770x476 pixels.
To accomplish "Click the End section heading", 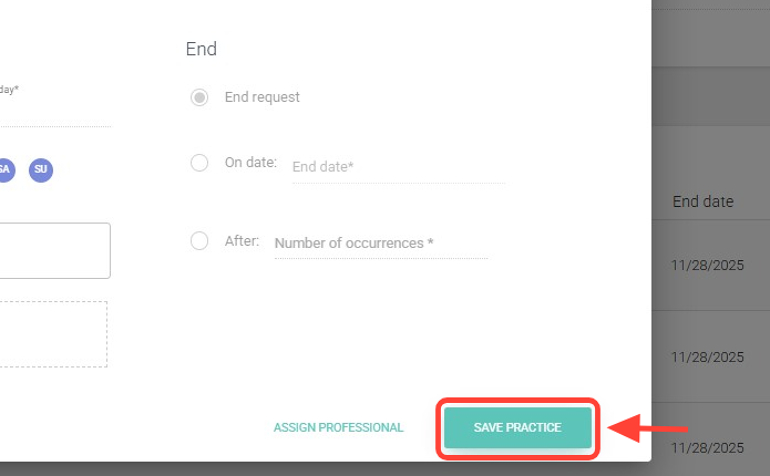I will (x=201, y=49).
